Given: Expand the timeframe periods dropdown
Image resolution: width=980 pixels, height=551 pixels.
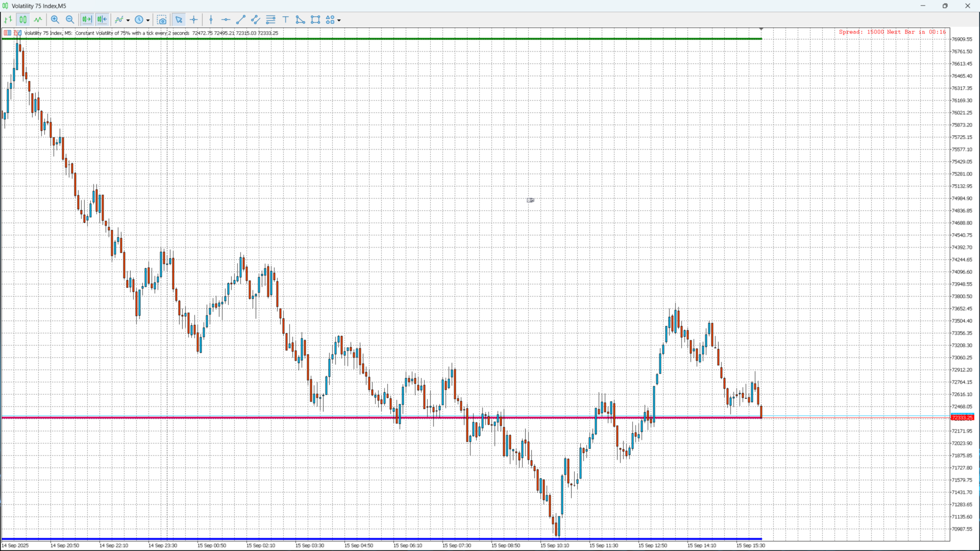Looking at the screenshot, I should [148, 20].
